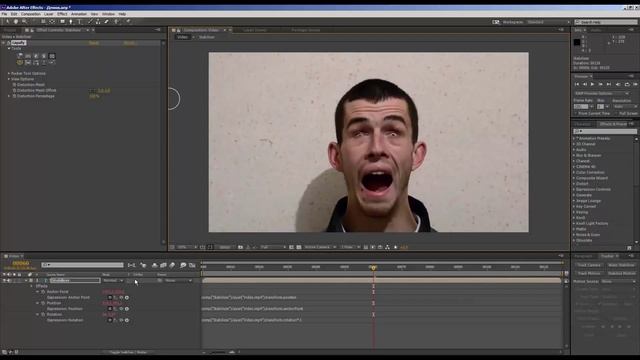Screen dimensions: 640x360
Task: Toggle mask and shape path visibility
Action: pos(210,247)
